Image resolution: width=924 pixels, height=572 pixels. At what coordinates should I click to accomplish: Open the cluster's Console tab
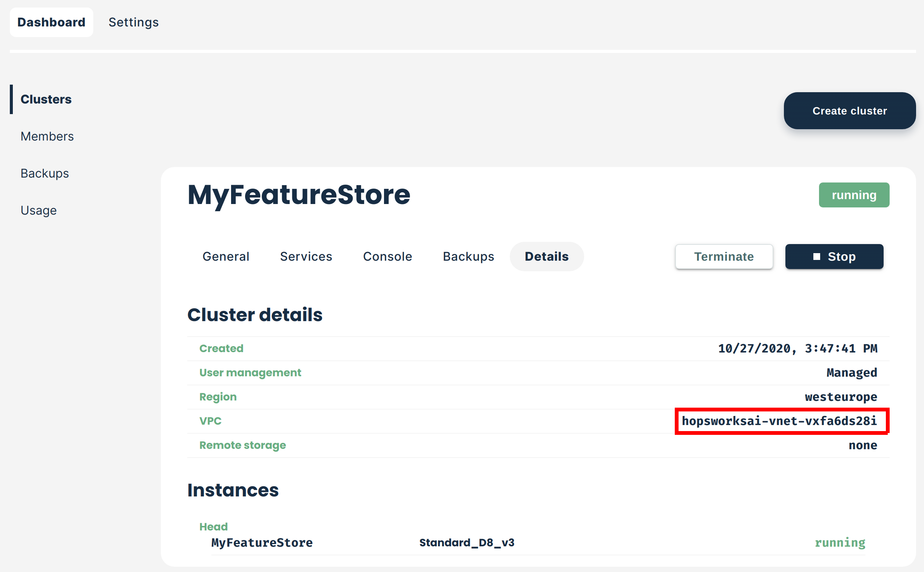point(387,257)
